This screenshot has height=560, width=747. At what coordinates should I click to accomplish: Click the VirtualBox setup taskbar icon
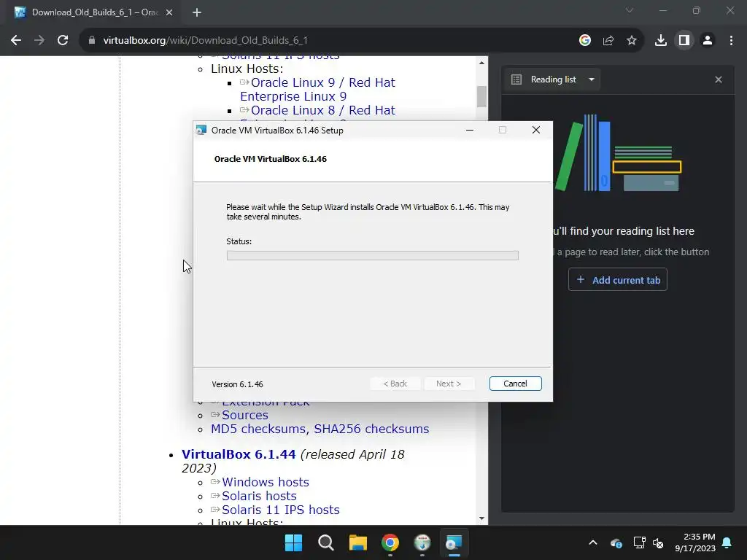[454, 542]
